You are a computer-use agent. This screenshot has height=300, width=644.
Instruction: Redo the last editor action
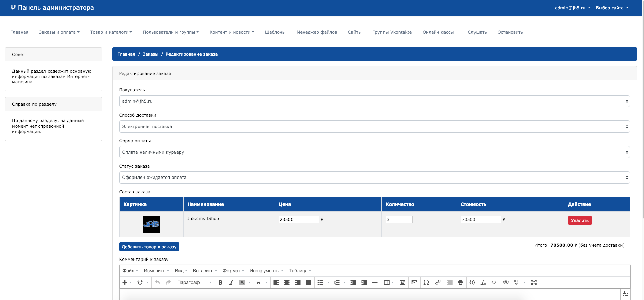point(168,282)
